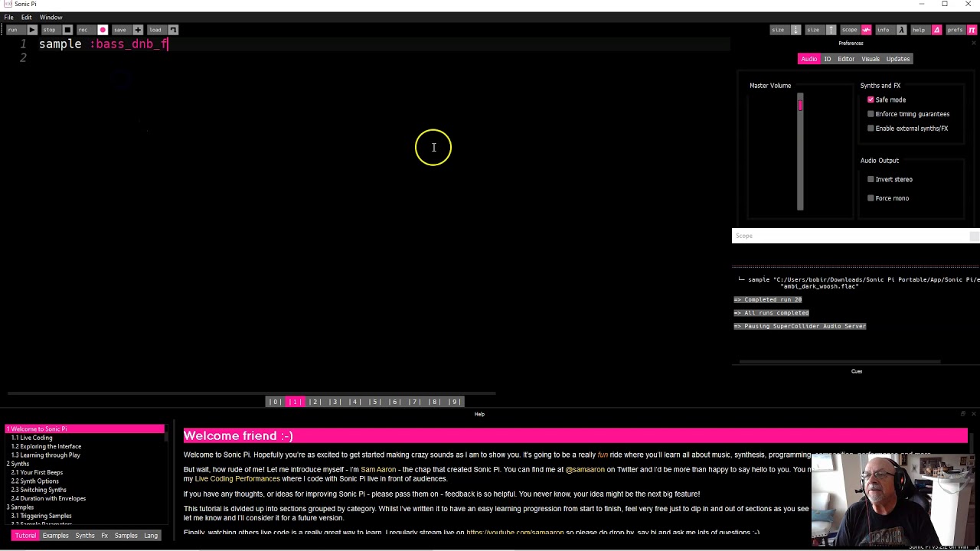
Task: Open section 2.1 Your First Beeps
Action: (x=37, y=473)
